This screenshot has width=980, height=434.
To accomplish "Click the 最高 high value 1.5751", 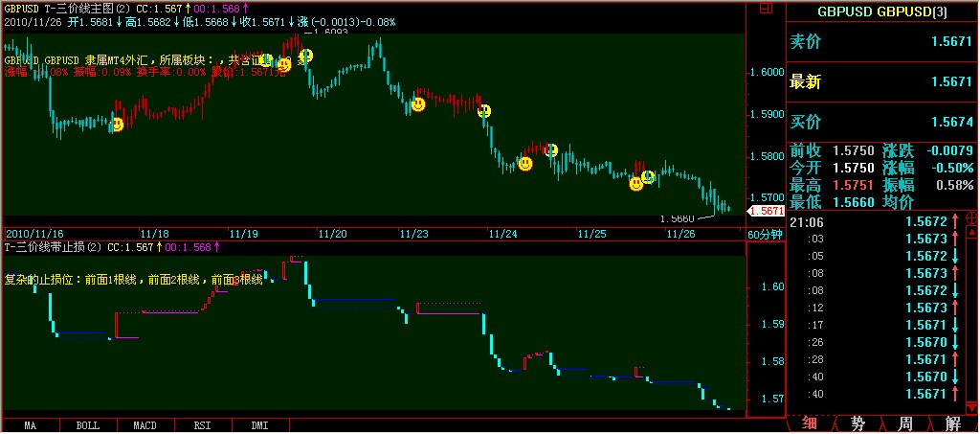I will coord(853,185).
